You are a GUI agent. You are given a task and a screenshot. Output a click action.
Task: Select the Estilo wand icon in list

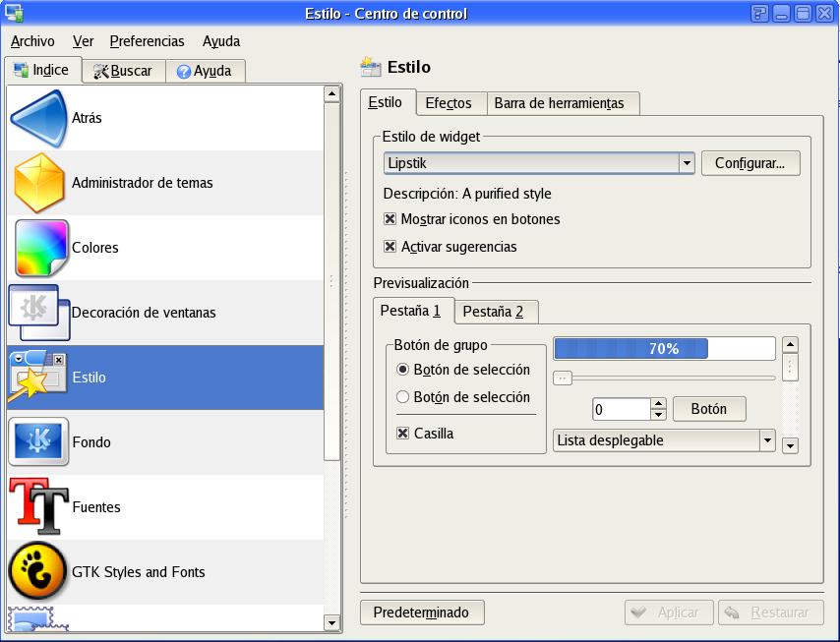coord(37,377)
